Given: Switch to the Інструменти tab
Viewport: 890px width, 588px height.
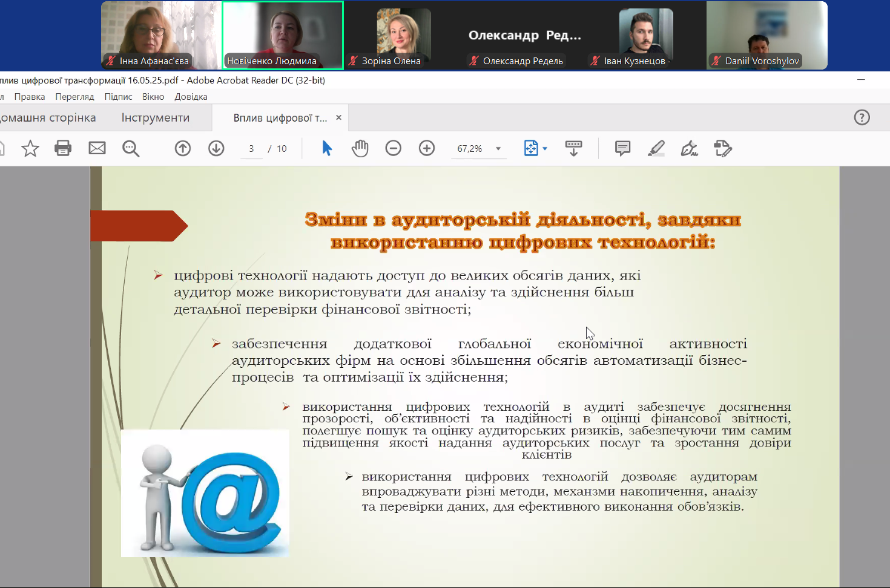Looking at the screenshot, I should (156, 118).
